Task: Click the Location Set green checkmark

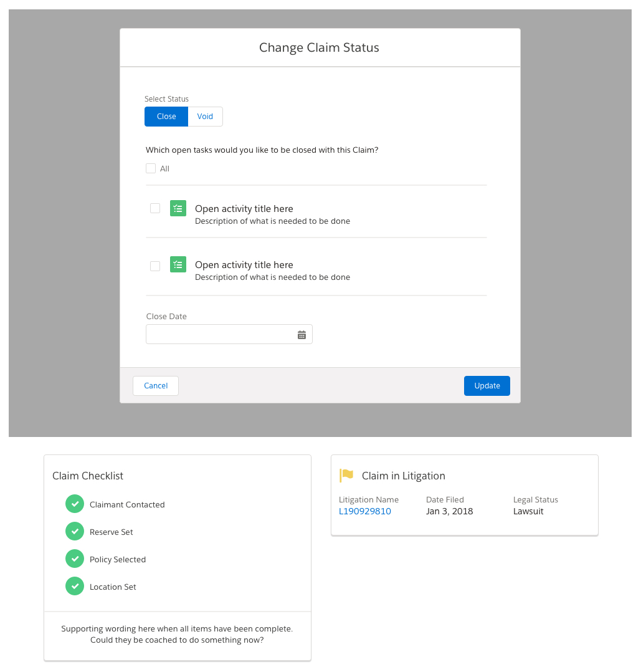Action: 75,586
